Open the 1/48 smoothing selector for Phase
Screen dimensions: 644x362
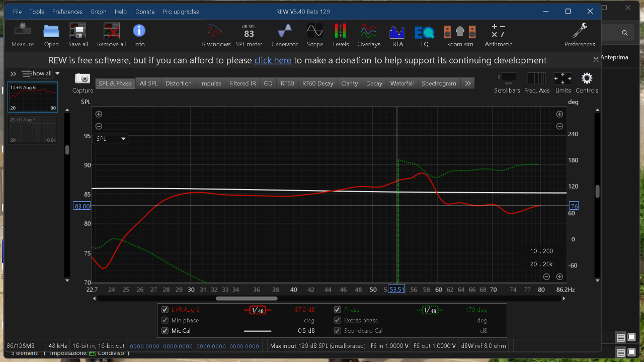[x=430, y=310]
